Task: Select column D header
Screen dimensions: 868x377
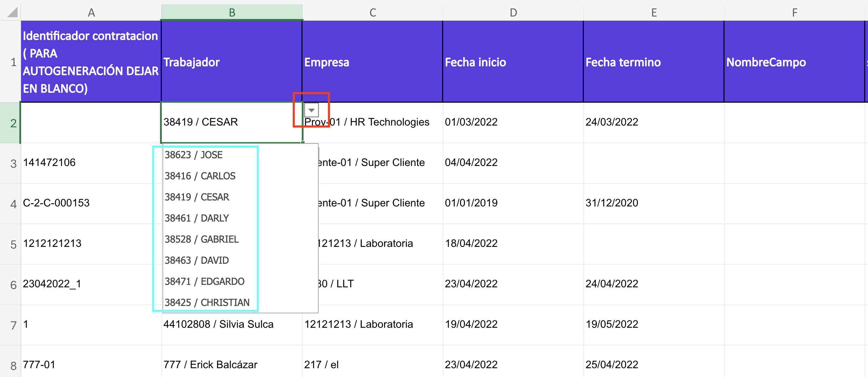Action: pyautogui.click(x=513, y=12)
